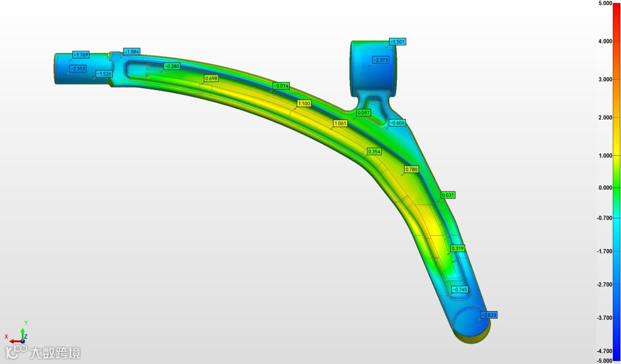Click the 1.100 deviation annotation

[x=304, y=104]
